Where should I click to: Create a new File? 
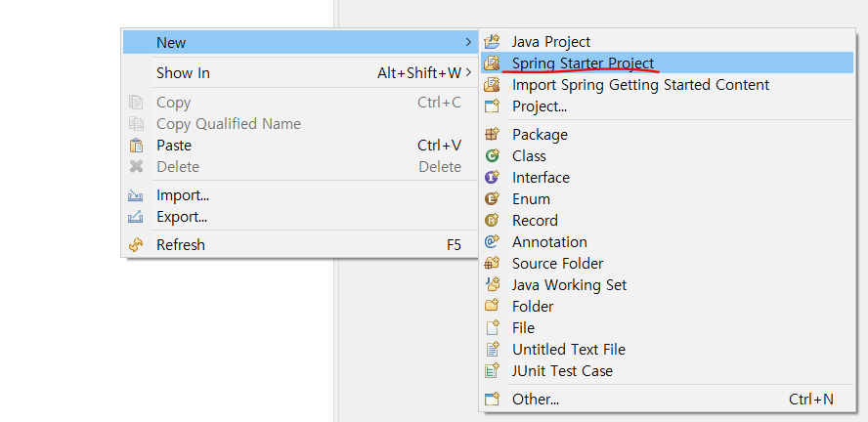pyautogui.click(x=667, y=327)
